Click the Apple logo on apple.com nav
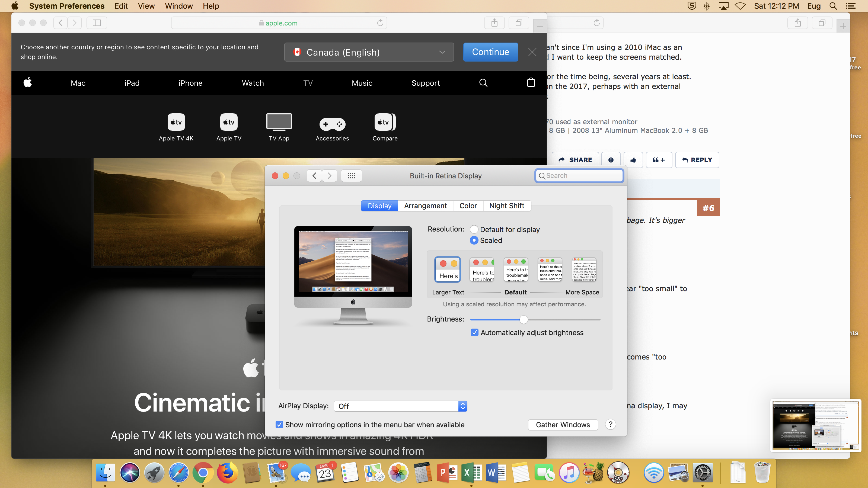Viewport: 868px width, 488px height. click(28, 82)
